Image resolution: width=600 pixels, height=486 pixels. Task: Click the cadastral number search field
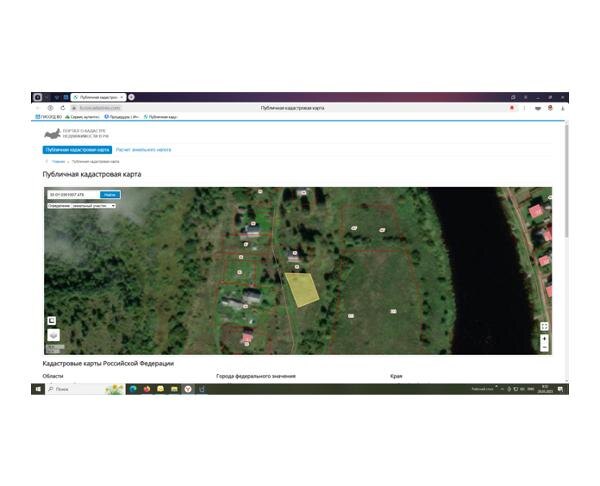tap(73, 195)
